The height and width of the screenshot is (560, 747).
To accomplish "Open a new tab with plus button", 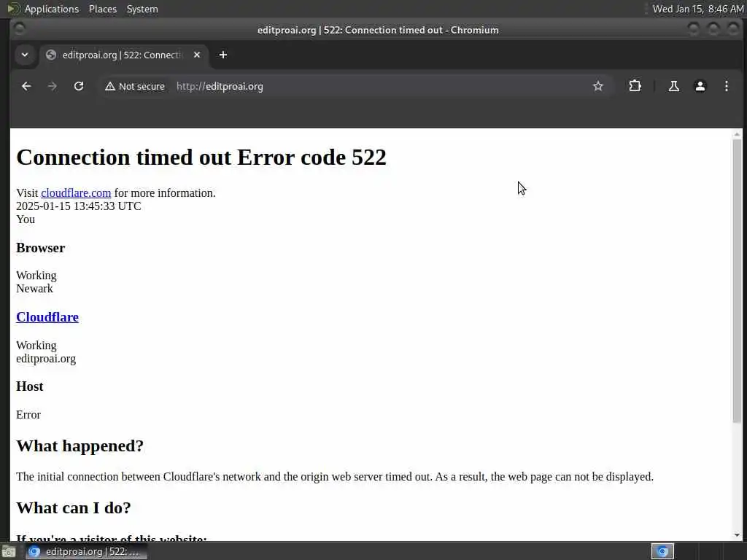I will [223, 55].
